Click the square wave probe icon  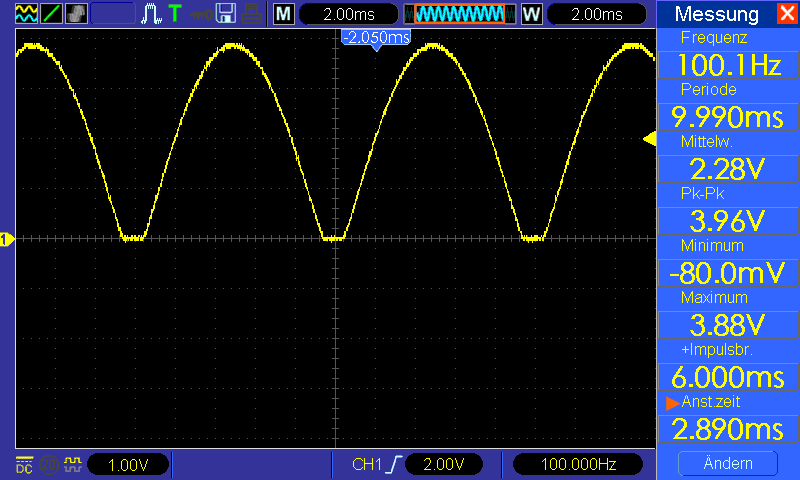[72, 464]
